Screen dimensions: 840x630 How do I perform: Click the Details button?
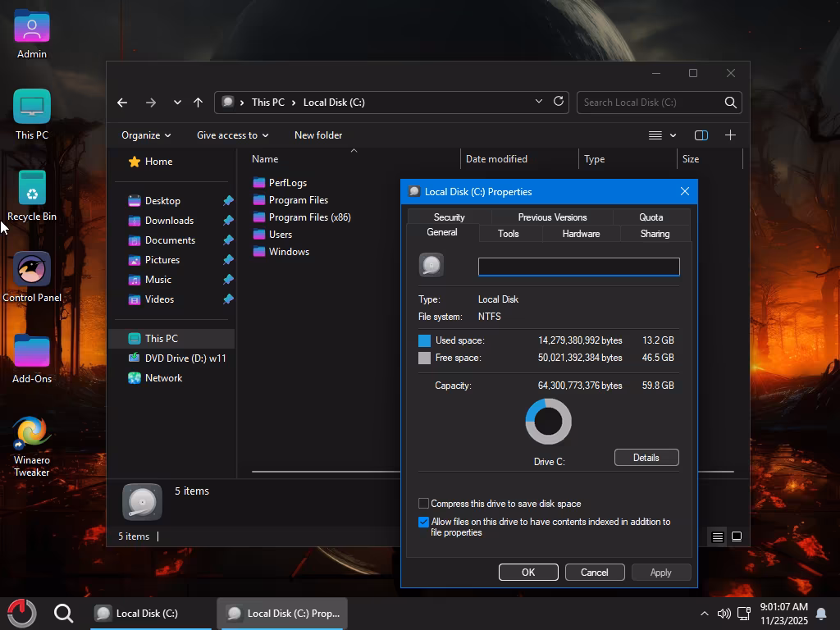[646, 458]
